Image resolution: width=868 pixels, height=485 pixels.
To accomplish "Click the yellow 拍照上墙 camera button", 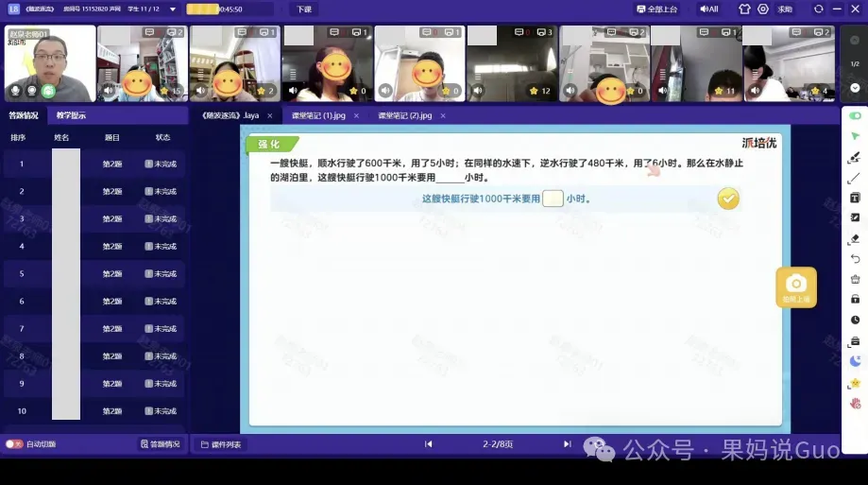I will pos(796,287).
